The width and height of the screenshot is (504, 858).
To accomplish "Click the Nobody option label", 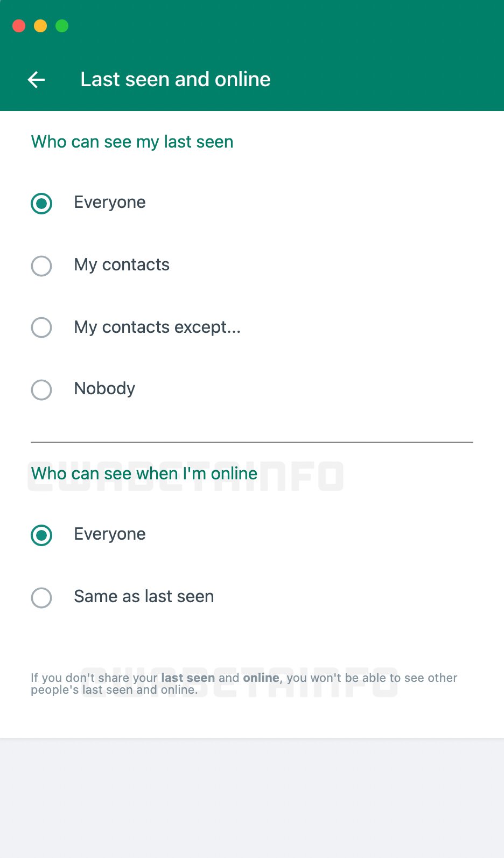I will click(x=104, y=388).
